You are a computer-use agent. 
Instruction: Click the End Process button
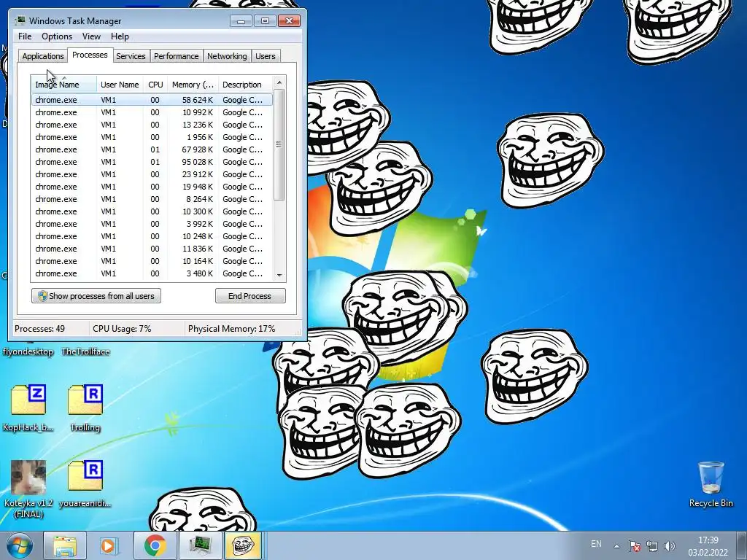250,296
